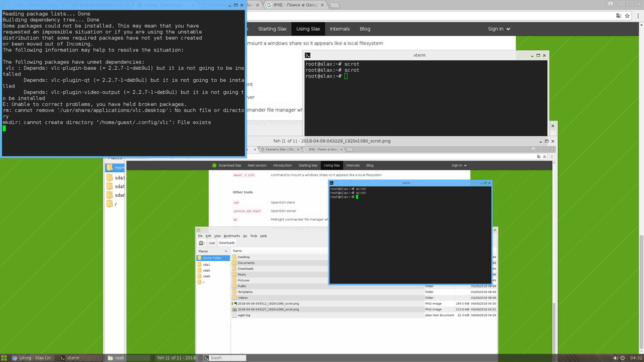Image resolution: width=644 pixels, height=362 pixels.
Task: Open the Chrome three-dot menu
Action: (x=637, y=16)
